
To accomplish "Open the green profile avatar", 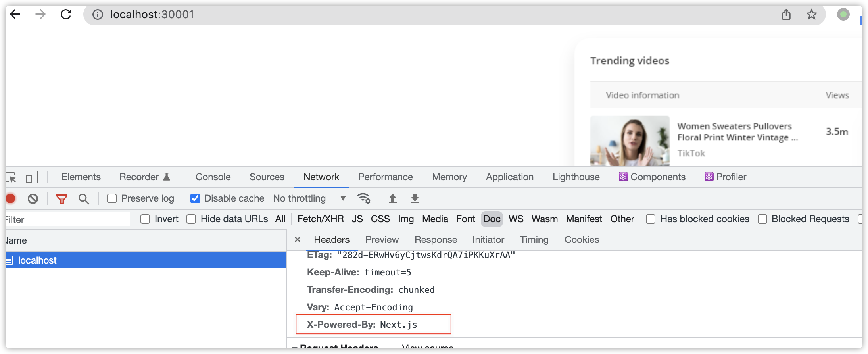I will pyautogui.click(x=843, y=15).
